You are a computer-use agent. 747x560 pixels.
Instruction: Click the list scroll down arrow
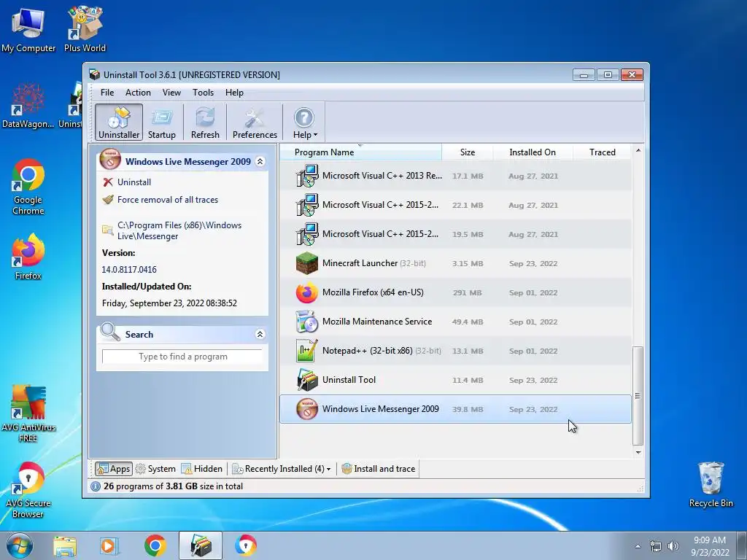(638, 452)
